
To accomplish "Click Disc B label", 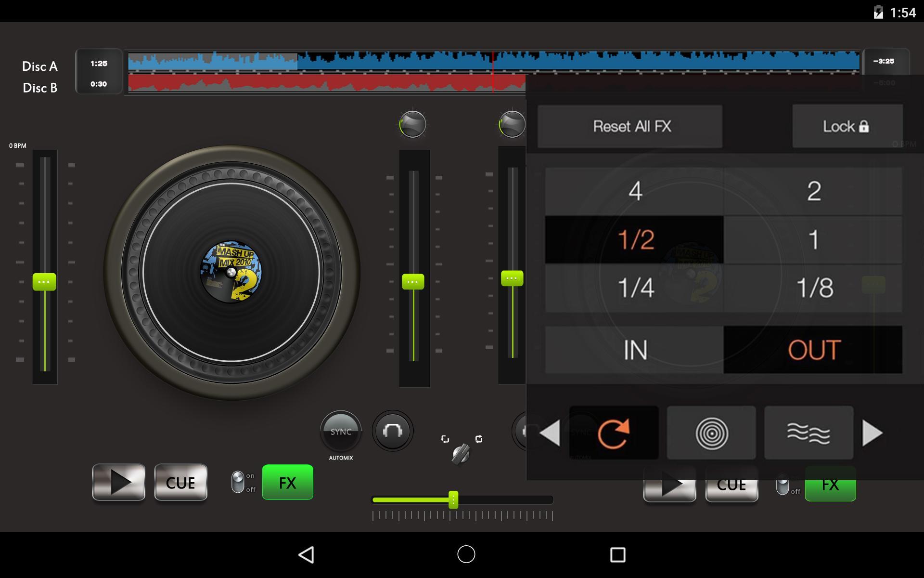I will click(40, 88).
